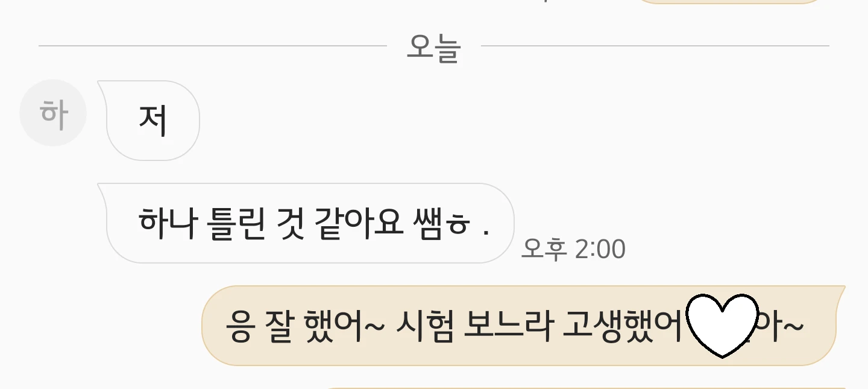868x389 pixels.
Task: Click the divider line right of '오늘'
Action: point(655,46)
